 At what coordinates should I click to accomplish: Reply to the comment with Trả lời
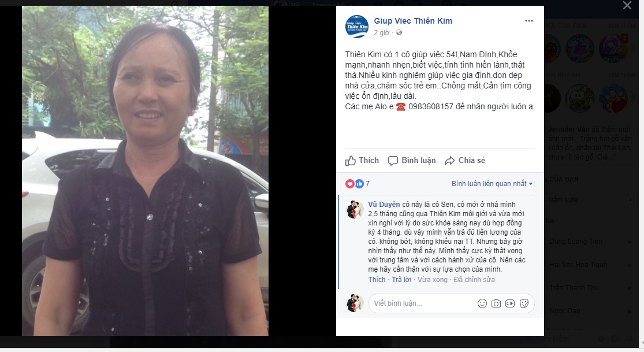click(x=401, y=280)
